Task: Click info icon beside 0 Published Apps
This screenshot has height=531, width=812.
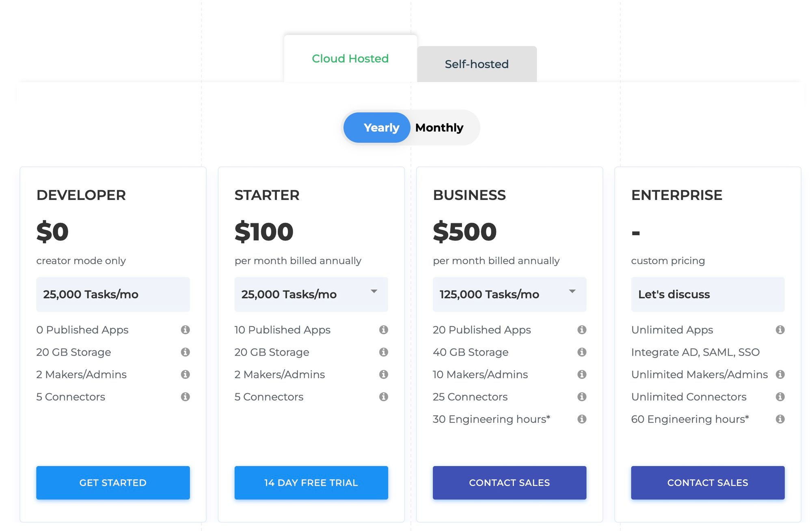Action: pos(185,330)
